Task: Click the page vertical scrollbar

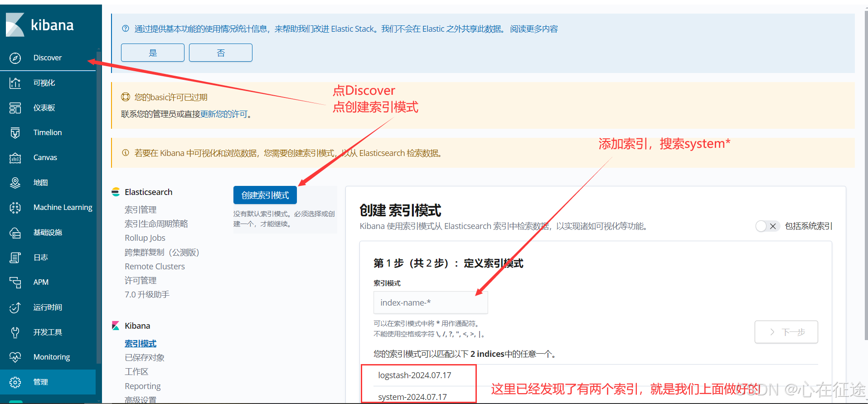Action: 866,175
